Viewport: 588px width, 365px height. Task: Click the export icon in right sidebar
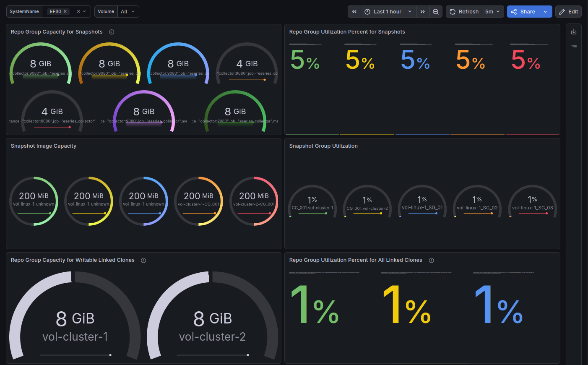(574, 32)
